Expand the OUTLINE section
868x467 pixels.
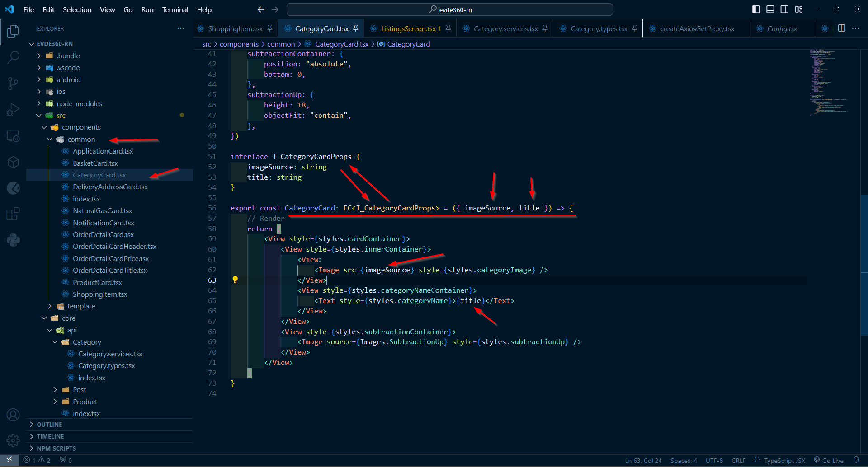point(49,425)
